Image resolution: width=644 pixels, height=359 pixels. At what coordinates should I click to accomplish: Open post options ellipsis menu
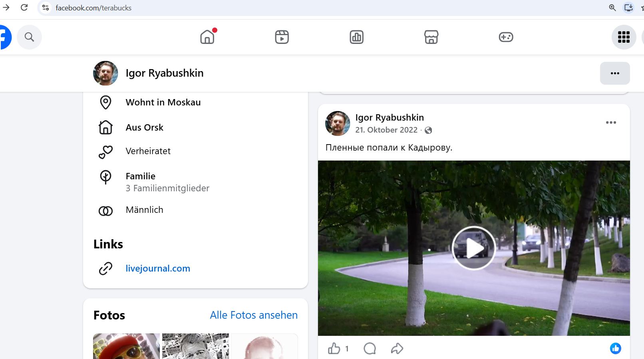pos(611,123)
